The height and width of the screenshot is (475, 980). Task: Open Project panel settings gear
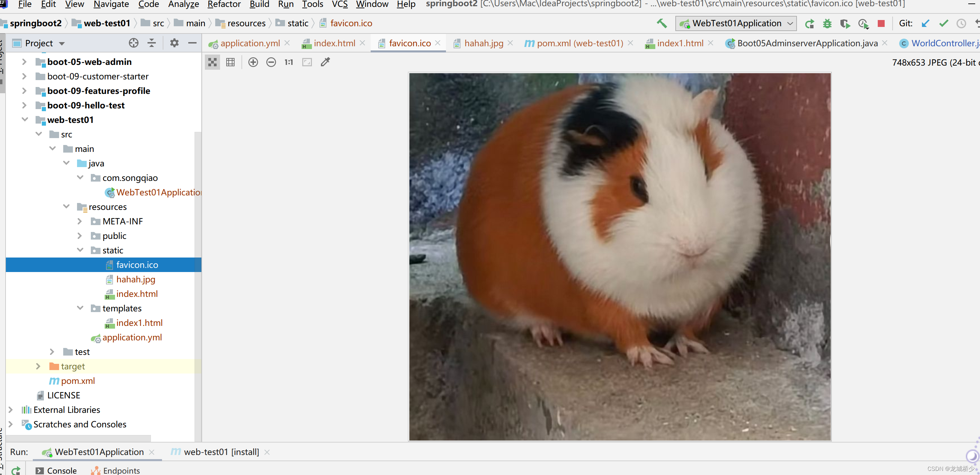[x=174, y=43]
